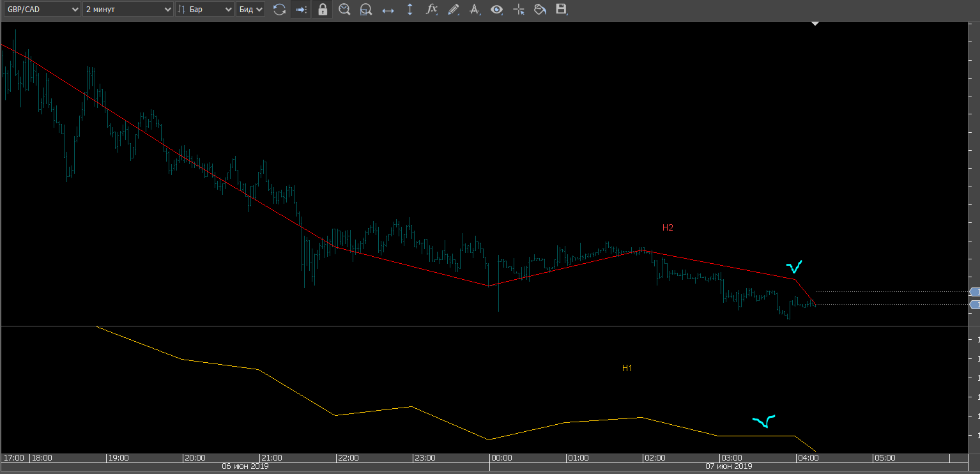Click the 23:00 time axis label

click(425, 458)
